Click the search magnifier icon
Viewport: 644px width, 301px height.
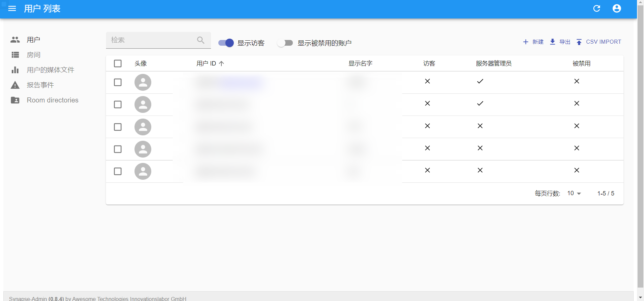[x=201, y=40]
